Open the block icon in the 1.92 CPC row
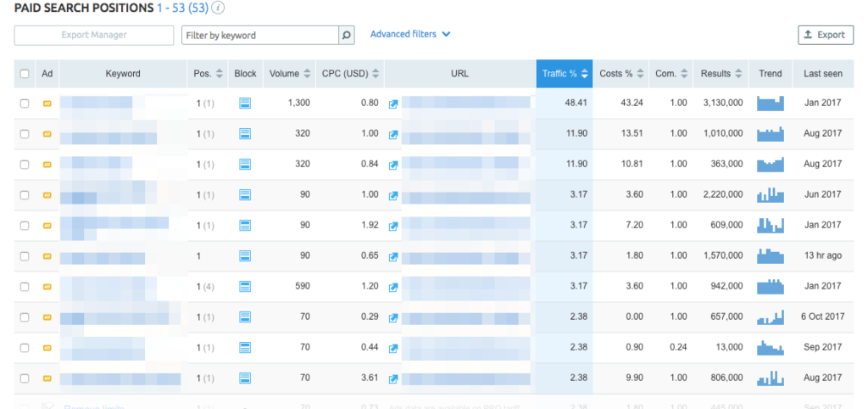Screen dimensions: 868x409 tap(245, 225)
